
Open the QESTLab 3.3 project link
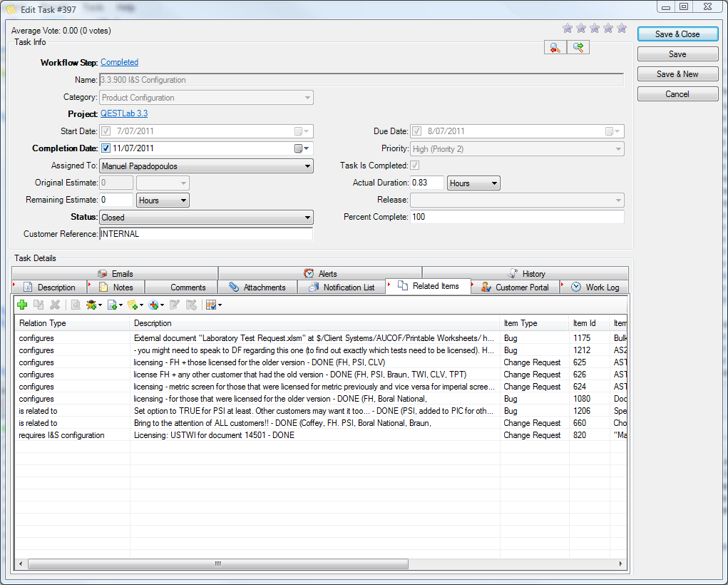point(124,113)
